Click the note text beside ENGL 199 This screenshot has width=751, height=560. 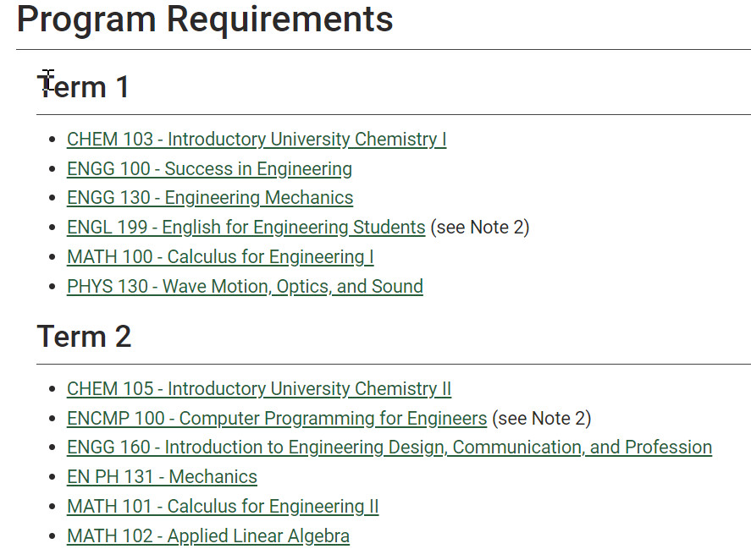[480, 228]
